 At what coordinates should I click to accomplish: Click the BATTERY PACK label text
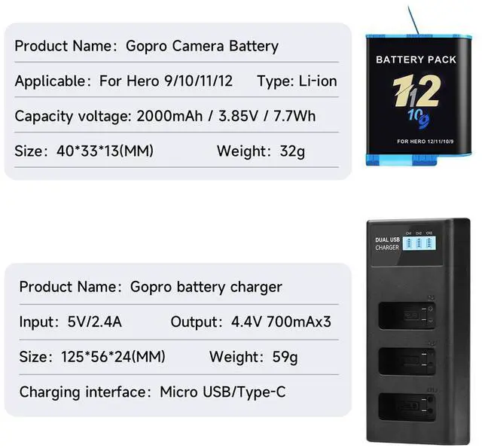[x=416, y=59]
